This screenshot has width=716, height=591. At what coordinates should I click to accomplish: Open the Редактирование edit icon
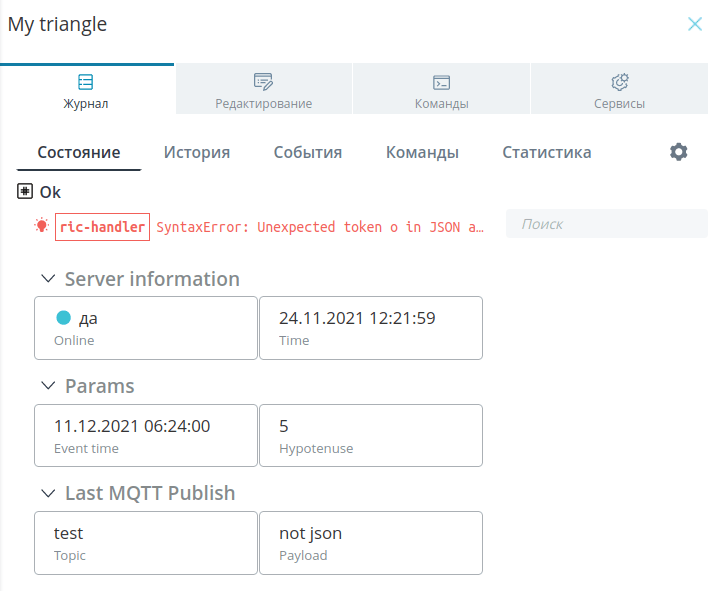(x=263, y=81)
